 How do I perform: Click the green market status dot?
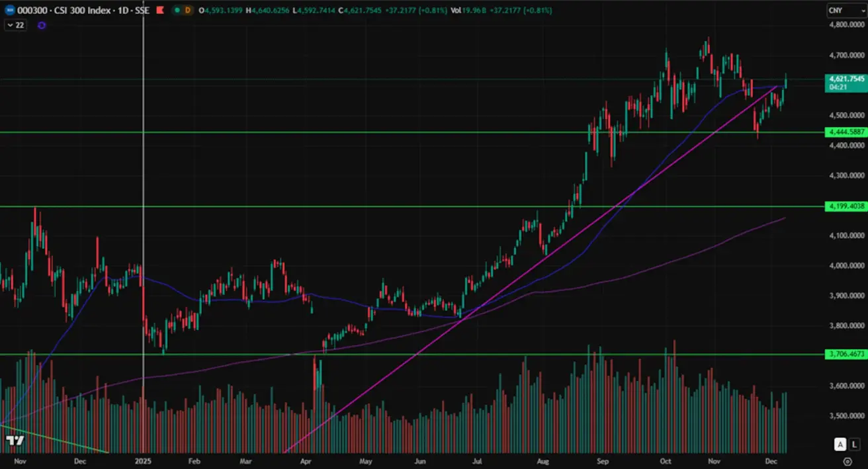coord(176,11)
